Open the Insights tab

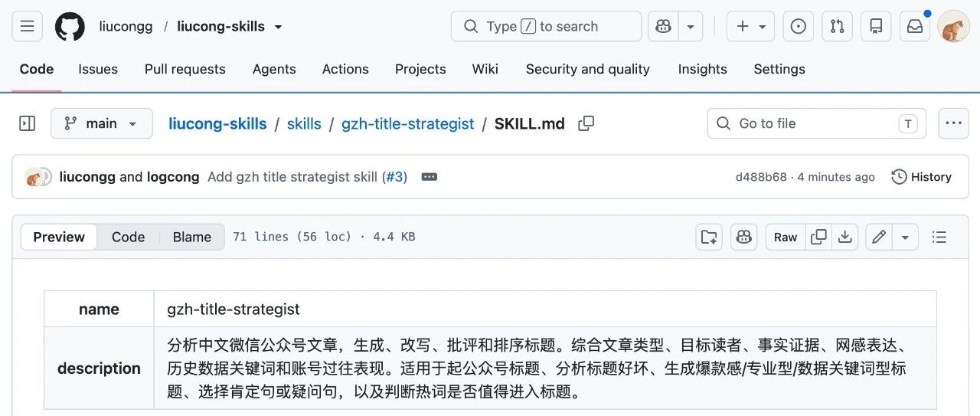coord(702,69)
